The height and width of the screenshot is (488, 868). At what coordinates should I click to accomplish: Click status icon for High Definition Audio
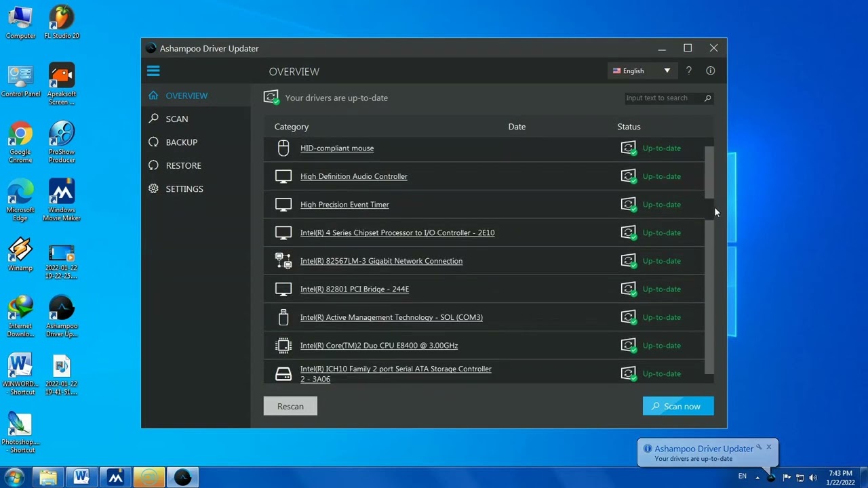tap(629, 176)
